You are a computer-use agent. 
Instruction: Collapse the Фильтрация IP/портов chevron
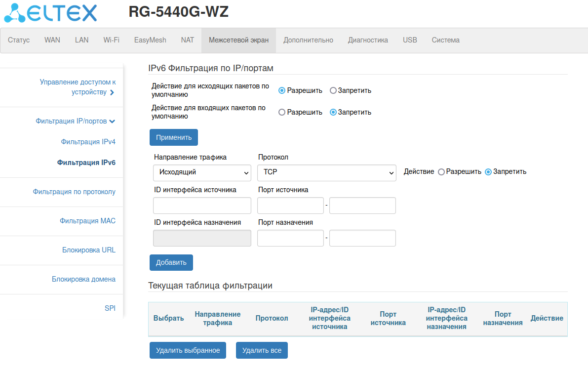pos(113,122)
